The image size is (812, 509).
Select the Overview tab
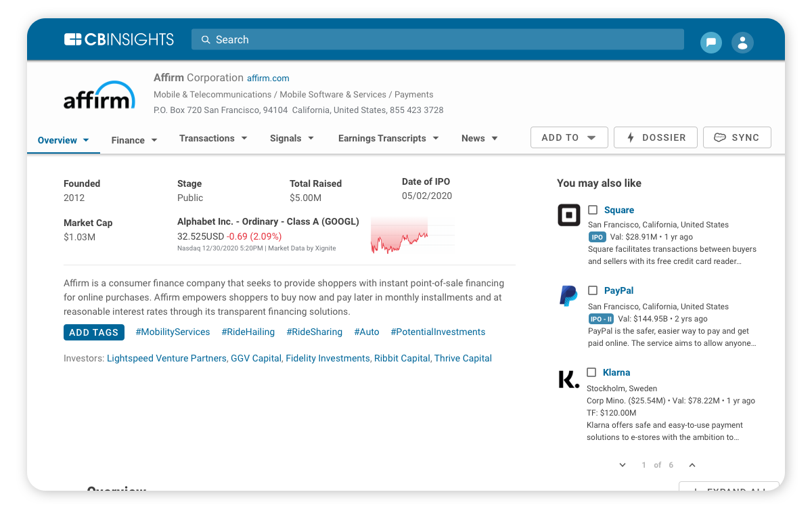tap(64, 140)
